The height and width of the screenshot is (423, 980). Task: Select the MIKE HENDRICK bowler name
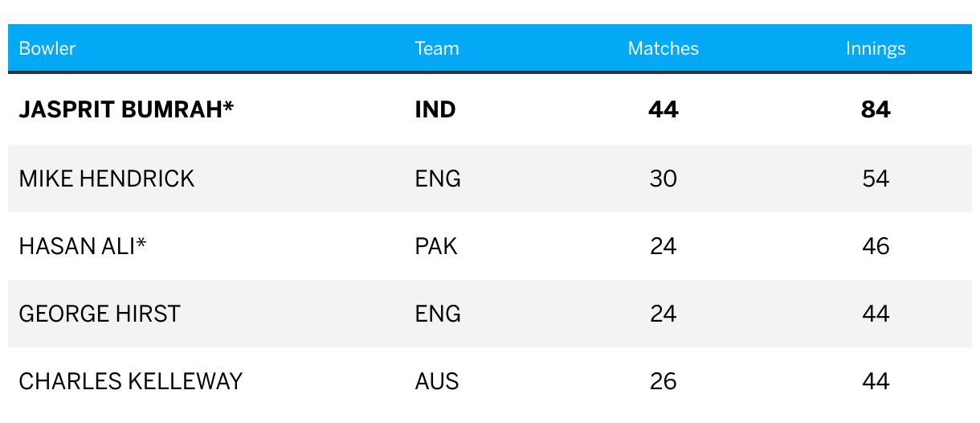107,179
